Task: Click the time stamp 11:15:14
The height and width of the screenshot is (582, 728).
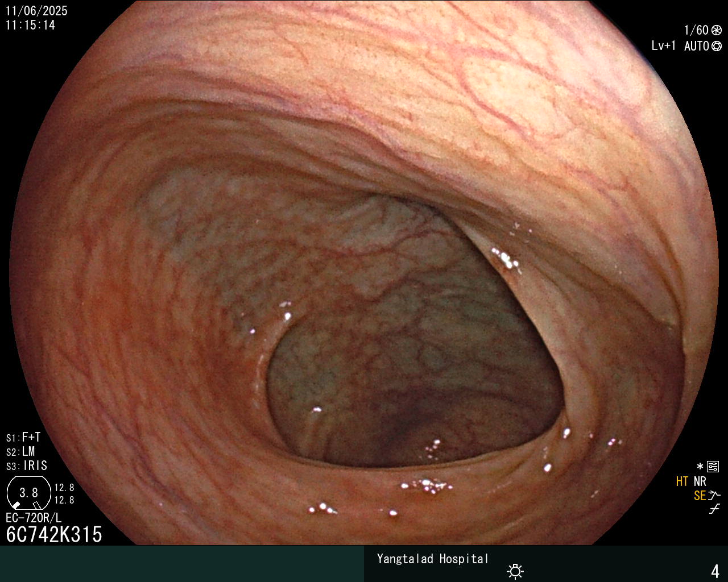Action: pyautogui.click(x=30, y=25)
